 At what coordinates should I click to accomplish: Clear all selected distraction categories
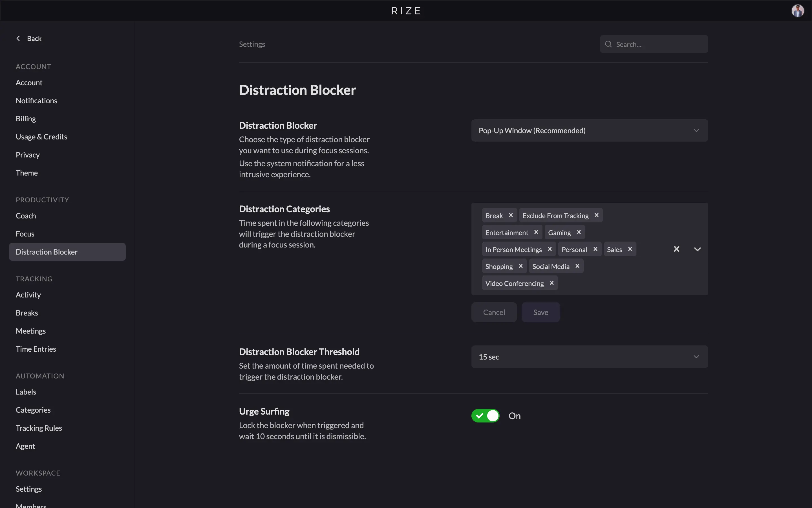(676, 249)
